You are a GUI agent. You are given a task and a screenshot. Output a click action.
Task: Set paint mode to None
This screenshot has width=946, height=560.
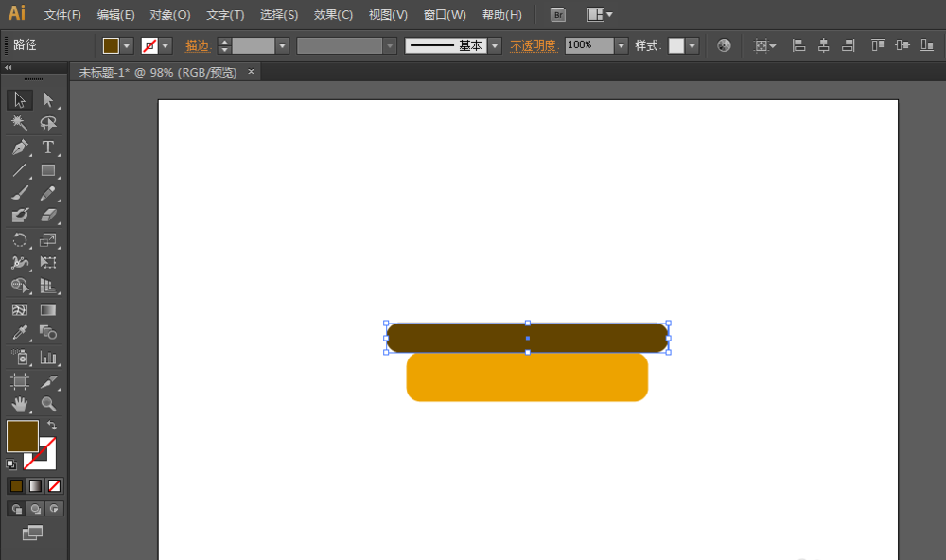click(x=54, y=486)
